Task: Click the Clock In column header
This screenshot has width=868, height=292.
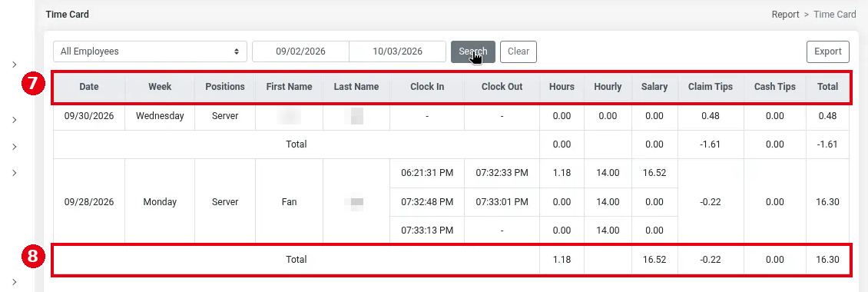Action: [x=427, y=86]
